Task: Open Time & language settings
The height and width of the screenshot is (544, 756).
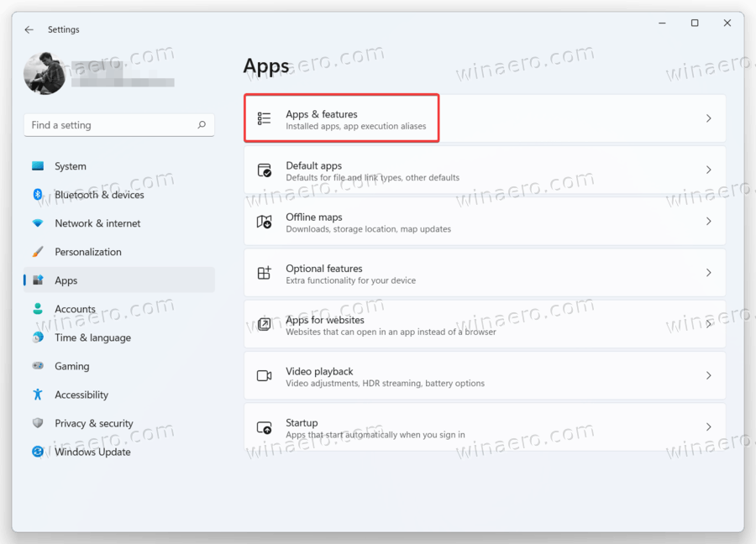Action: [x=119, y=337]
